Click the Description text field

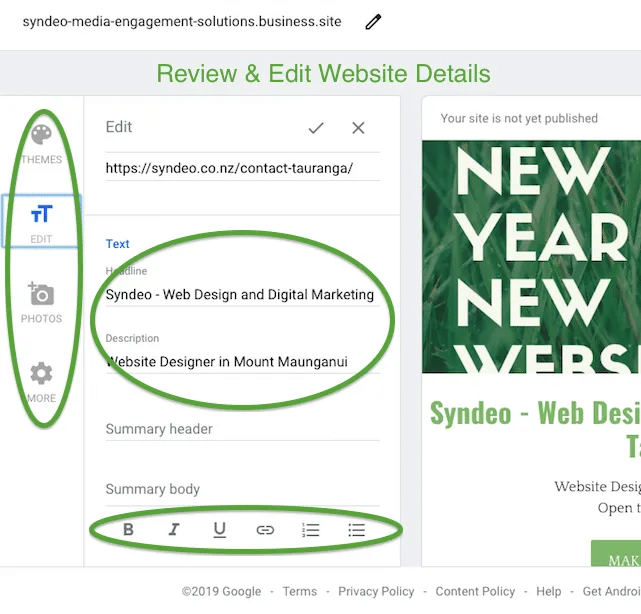pyautogui.click(x=242, y=361)
